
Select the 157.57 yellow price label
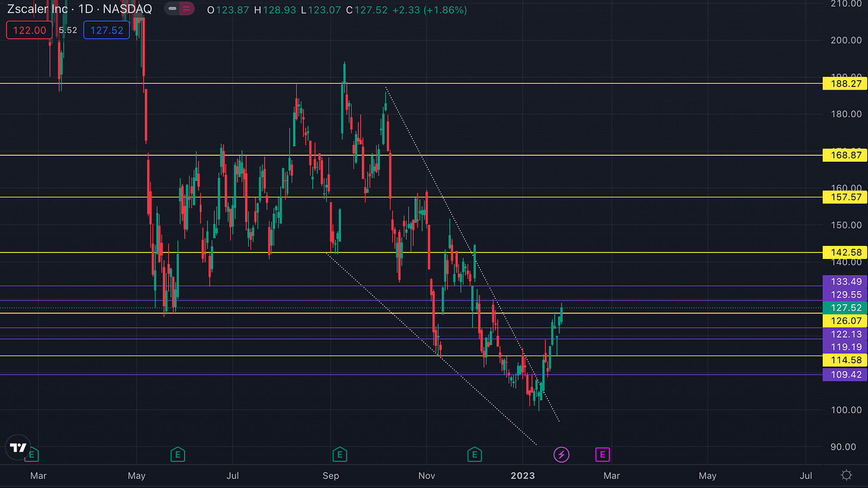pyautogui.click(x=844, y=197)
